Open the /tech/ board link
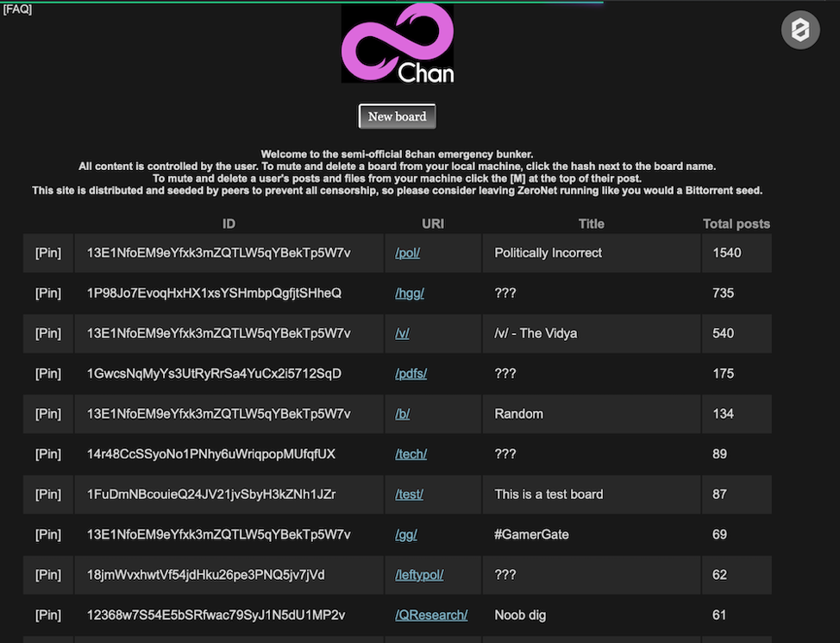 click(411, 454)
